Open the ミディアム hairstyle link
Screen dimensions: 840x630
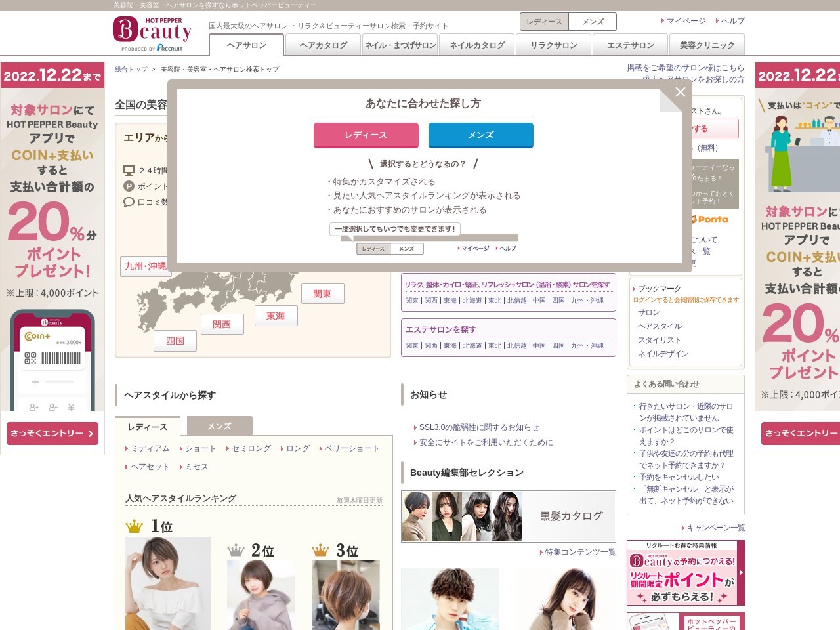click(150, 448)
